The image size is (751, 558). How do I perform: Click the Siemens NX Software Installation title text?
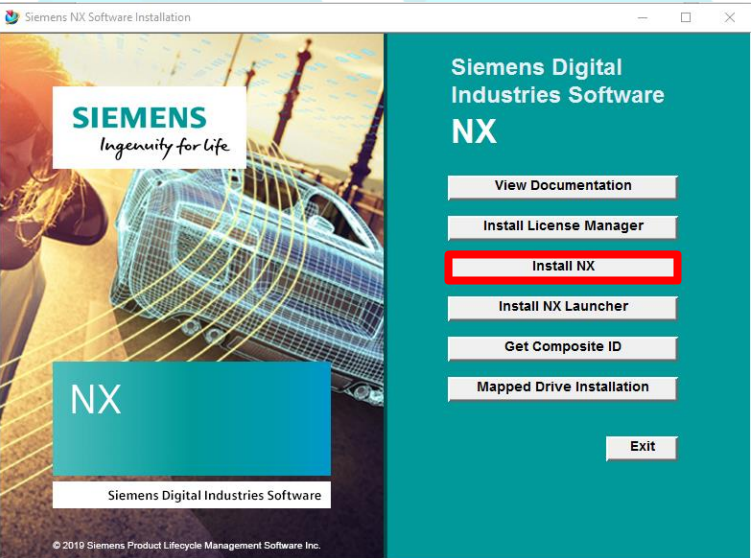108,17
